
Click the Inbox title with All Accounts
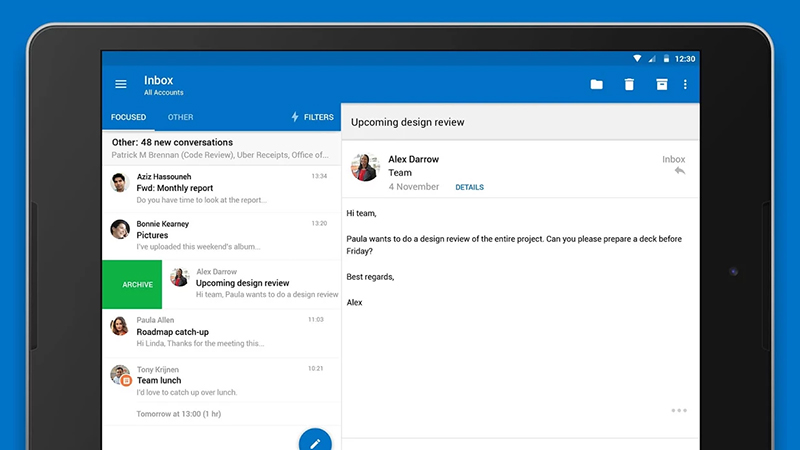[163, 85]
